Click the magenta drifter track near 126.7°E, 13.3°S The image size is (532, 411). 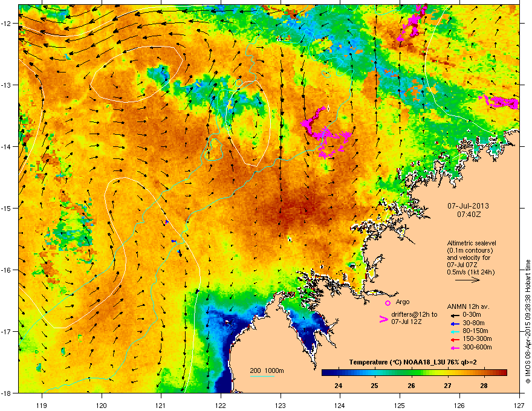502,102
